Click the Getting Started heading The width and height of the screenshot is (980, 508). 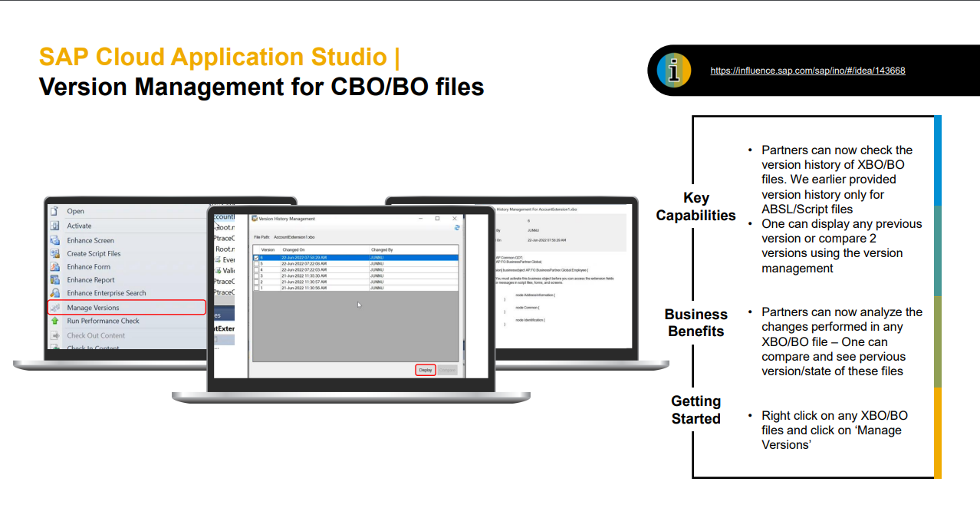696,410
